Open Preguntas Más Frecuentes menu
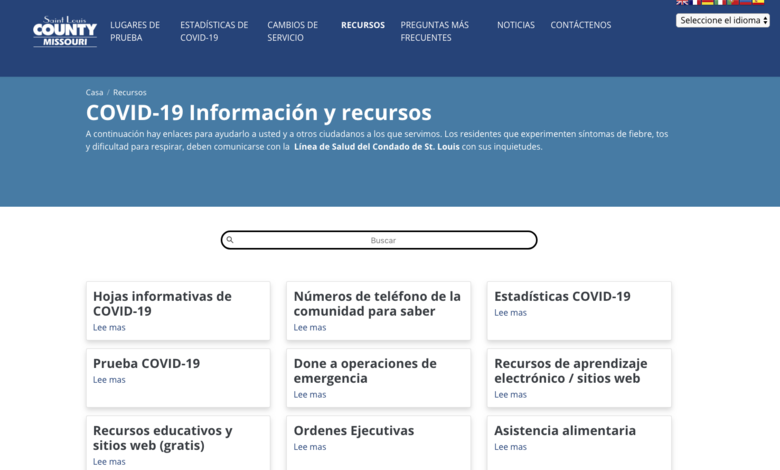 (x=434, y=31)
